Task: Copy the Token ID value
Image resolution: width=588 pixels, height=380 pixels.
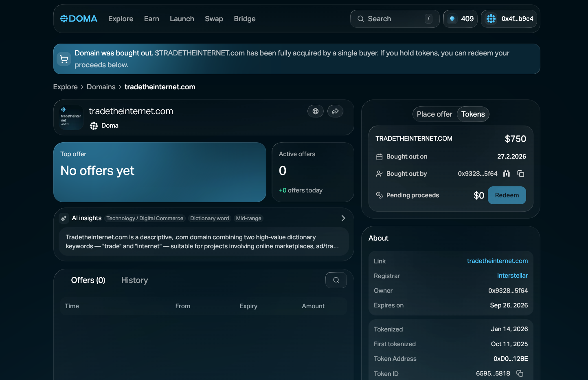Action: (x=520, y=373)
